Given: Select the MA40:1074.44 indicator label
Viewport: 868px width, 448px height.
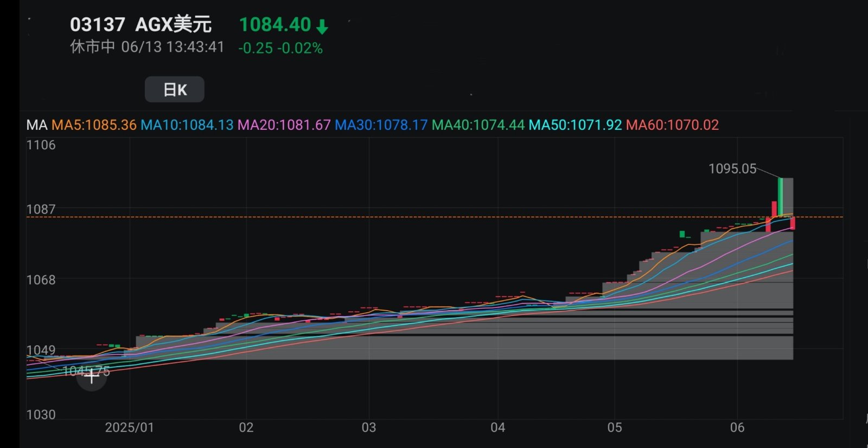Looking at the screenshot, I should (478, 125).
